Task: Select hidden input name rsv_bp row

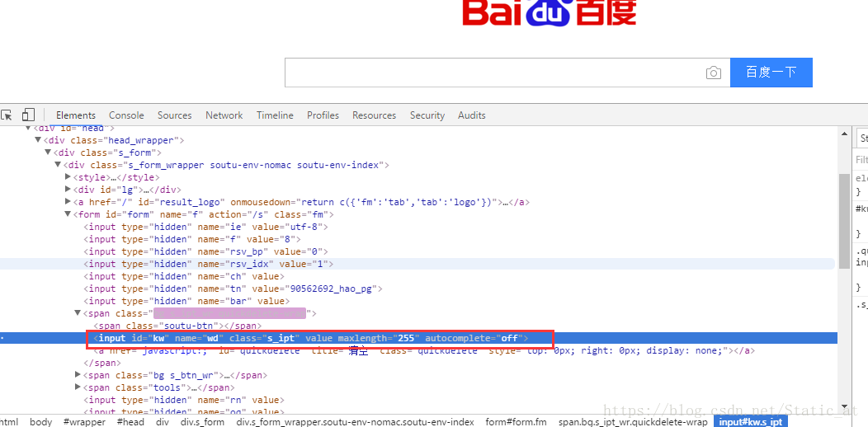Action: (206, 251)
